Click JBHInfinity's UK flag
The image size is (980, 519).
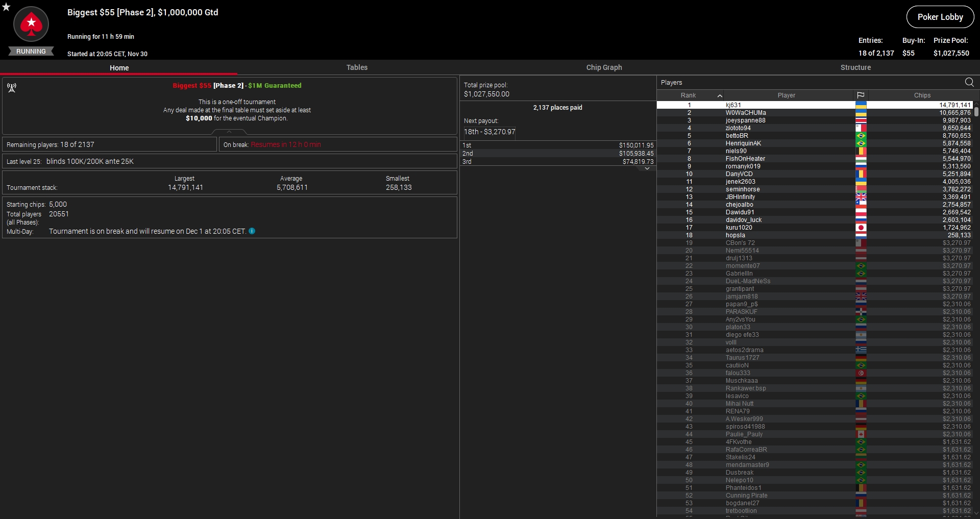point(861,197)
